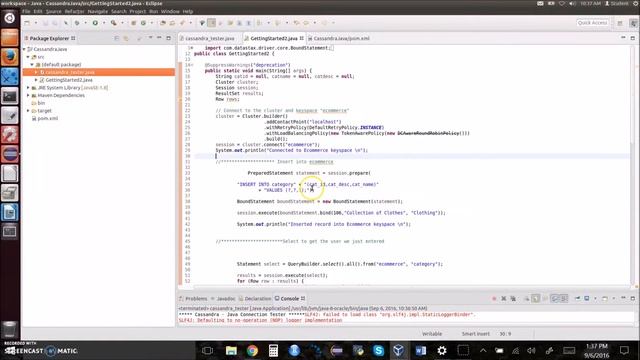Click the Debug toolbar icon

pos(77,23)
